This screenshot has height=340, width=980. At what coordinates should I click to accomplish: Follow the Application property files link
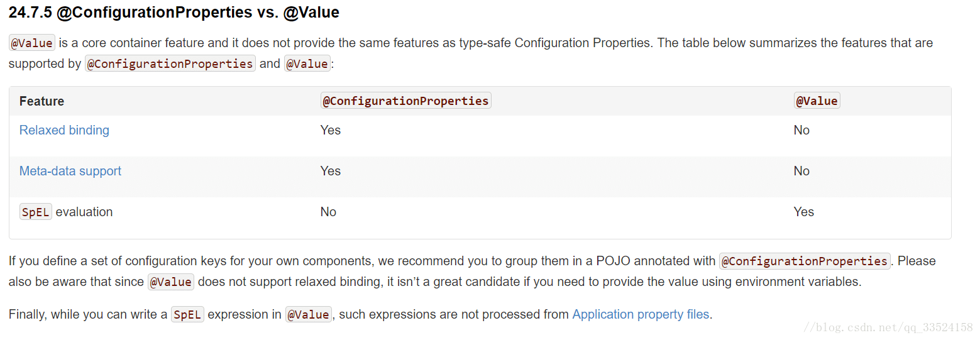pos(641,314)
